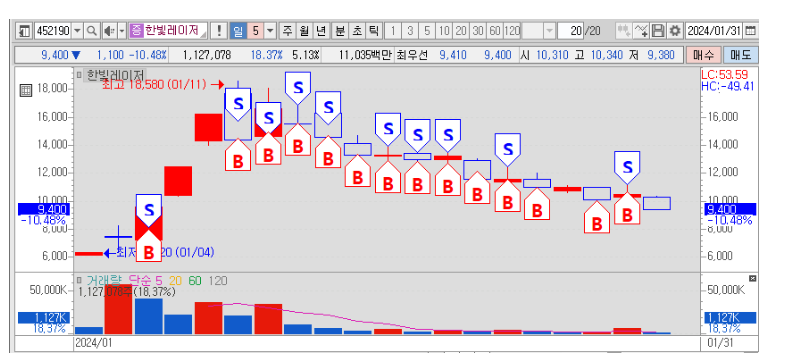This screenshot has height=364, width=798.
Task: Open the calendar date picker icon
Action: point(750,31)
